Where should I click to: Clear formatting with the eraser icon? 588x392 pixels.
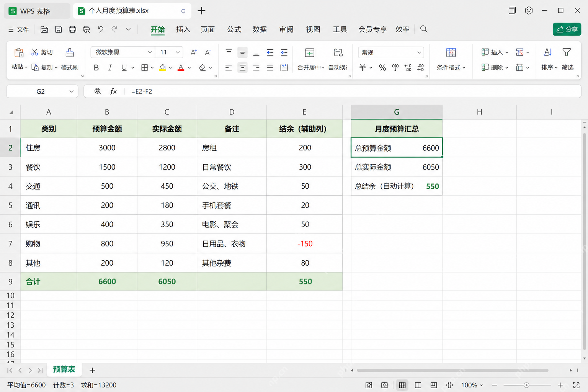[202, 68]
